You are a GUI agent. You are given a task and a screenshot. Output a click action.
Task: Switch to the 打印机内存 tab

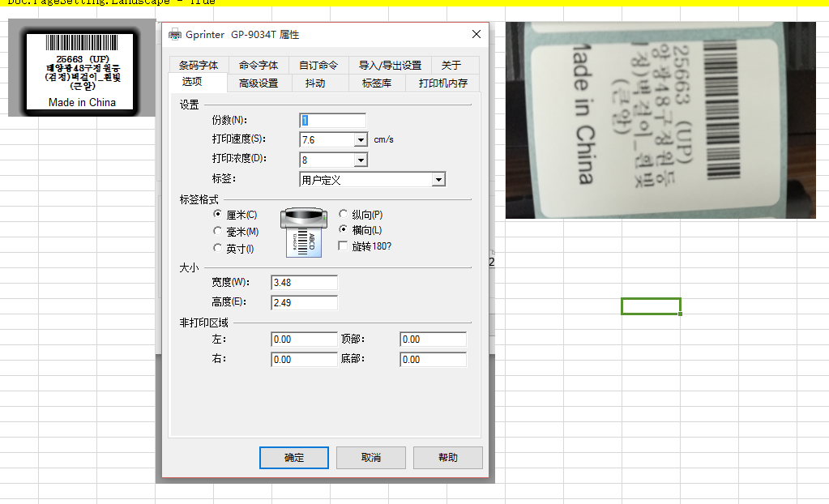tap(443, 83)
